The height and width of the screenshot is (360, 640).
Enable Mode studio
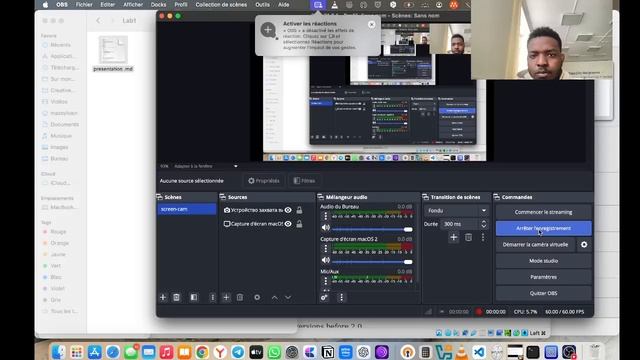pos(543,261)
